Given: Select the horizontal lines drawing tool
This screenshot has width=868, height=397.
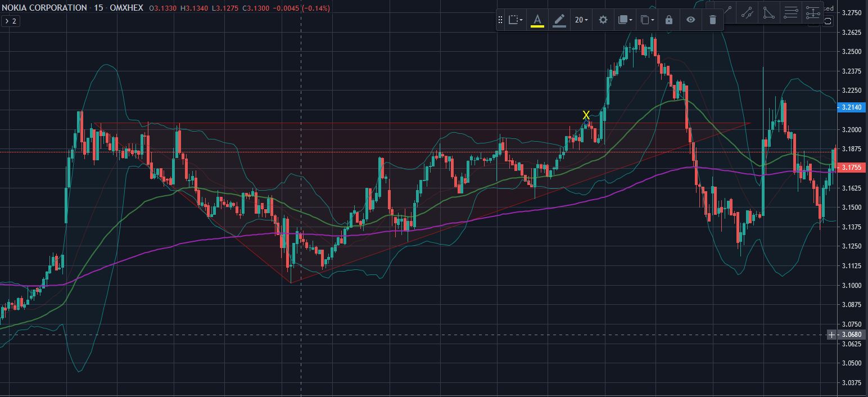Looking at the screenshot, I should [x=790, y=12].
